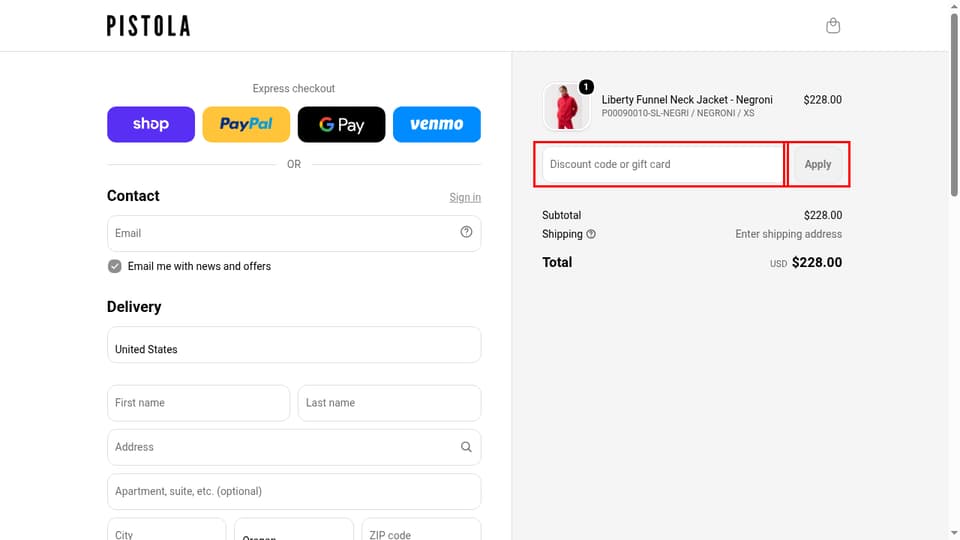The height and width of the screenshot is (540, 960).
Task: Focus the City field
Action: (x=167, y=530)
